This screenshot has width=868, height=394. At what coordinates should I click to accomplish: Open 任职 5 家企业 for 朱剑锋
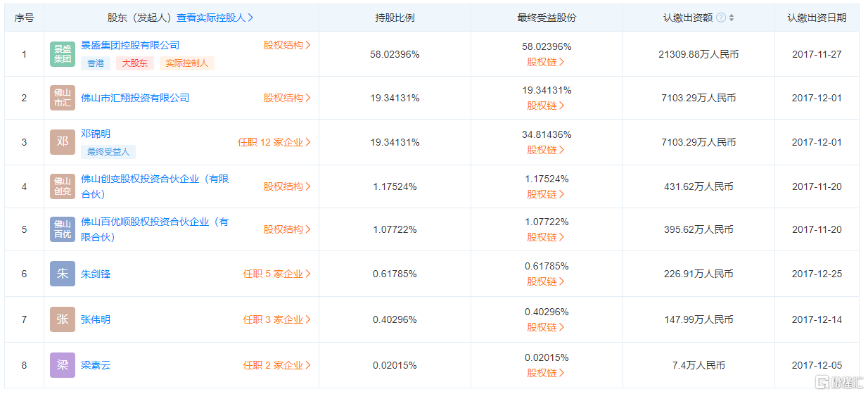(x=276, y=274)
